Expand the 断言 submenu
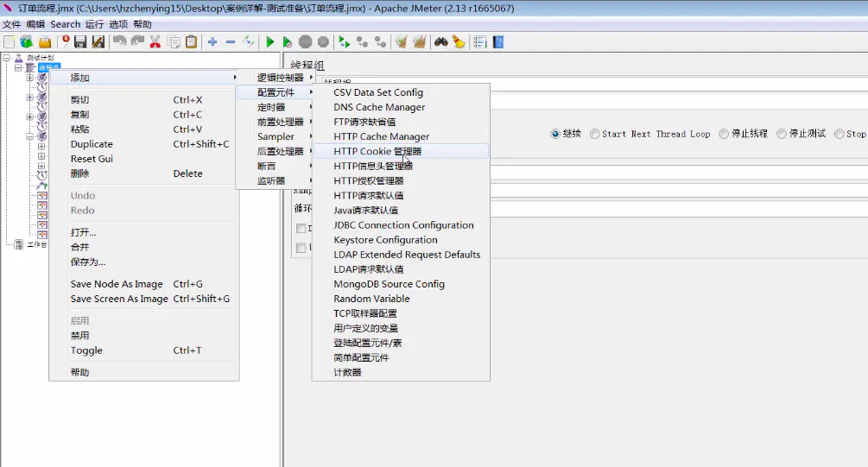 click(x=276, y=166)
